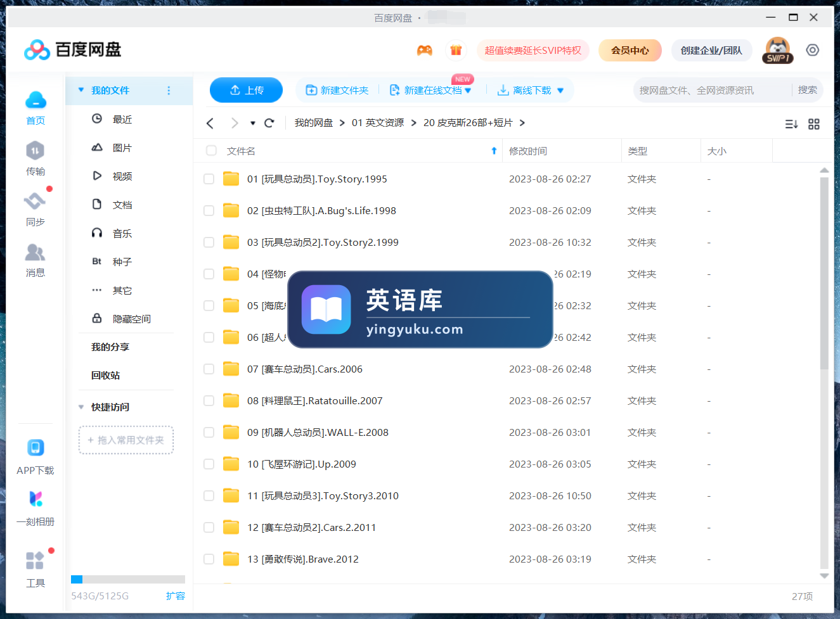
Task: Refresh the current folder listing
Action: point(269,123)
